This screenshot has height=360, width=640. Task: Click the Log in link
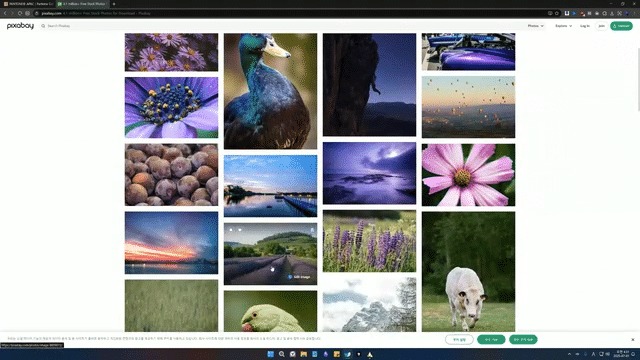pos(584,26)
